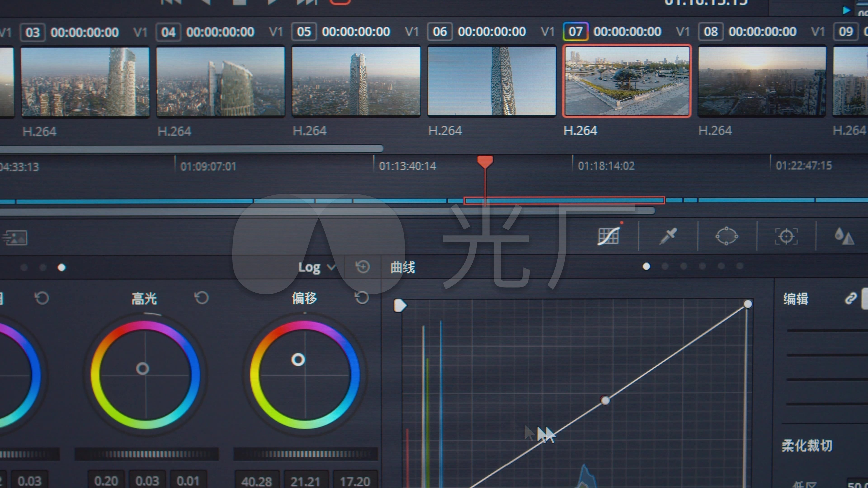Screen dimensions: 868x488
Task: Select clip 06 thumbnail
Action: click(x=492, y=81)
